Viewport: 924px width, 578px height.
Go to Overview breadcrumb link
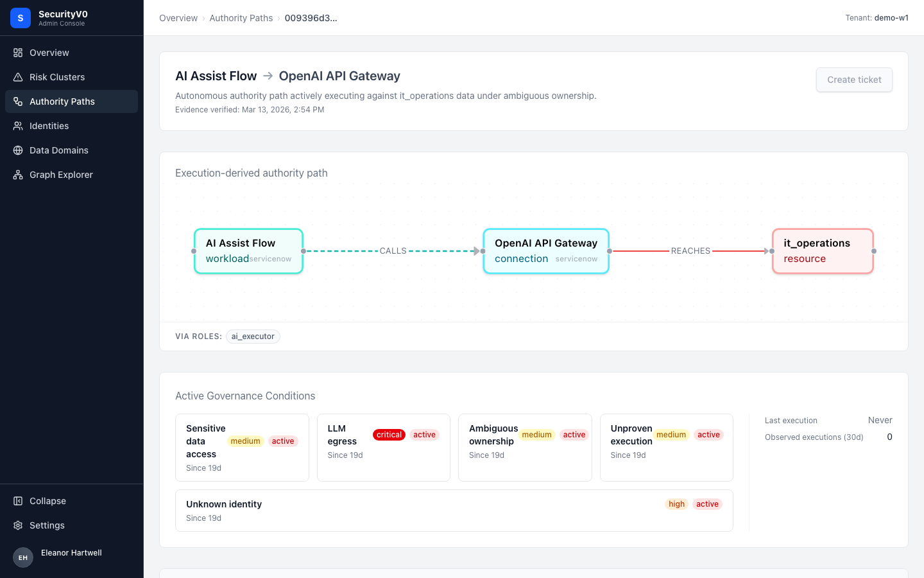tap(178, 18)
